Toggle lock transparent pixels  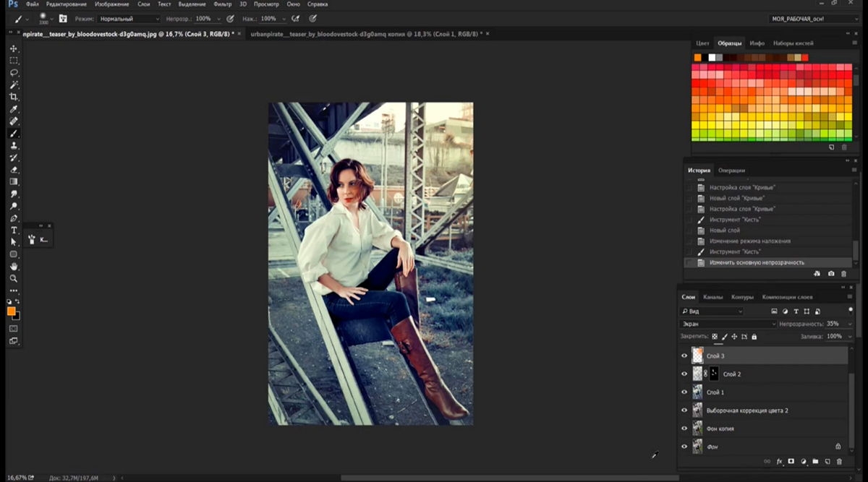pos(715,337)
